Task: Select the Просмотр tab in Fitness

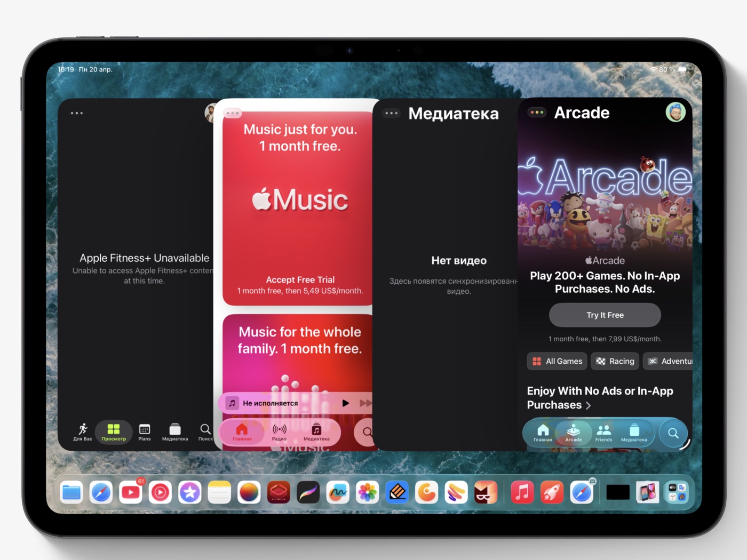Action: pyautogui.click(x=114, y=432)
